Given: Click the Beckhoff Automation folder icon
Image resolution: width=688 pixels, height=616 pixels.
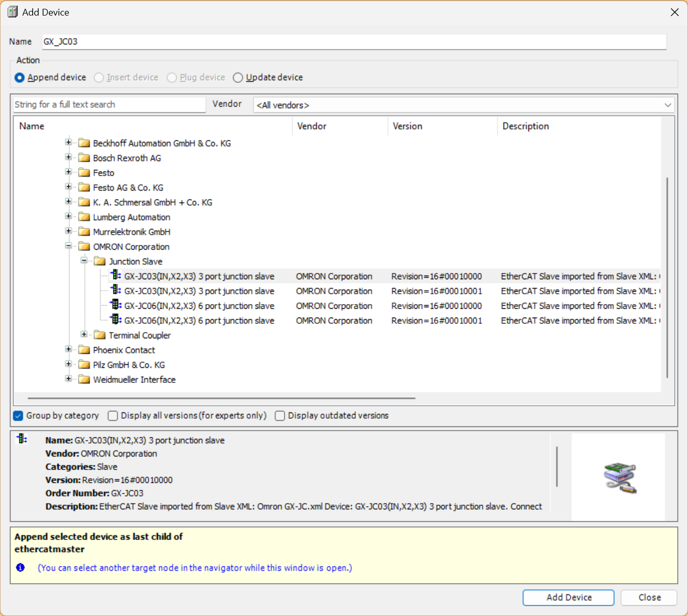Looking at the screenshot, I should click(x=84, y=143).
